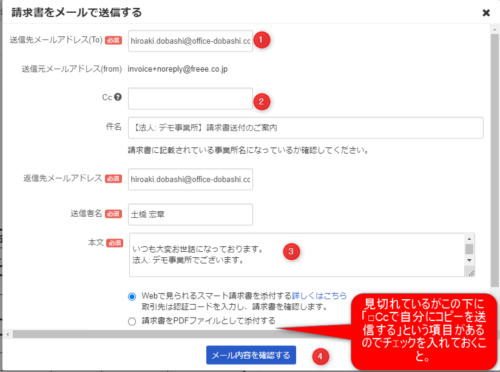Select attach invoice as PDF radio
The height and width of the screenshot is (372, 500).
[132, 321]
